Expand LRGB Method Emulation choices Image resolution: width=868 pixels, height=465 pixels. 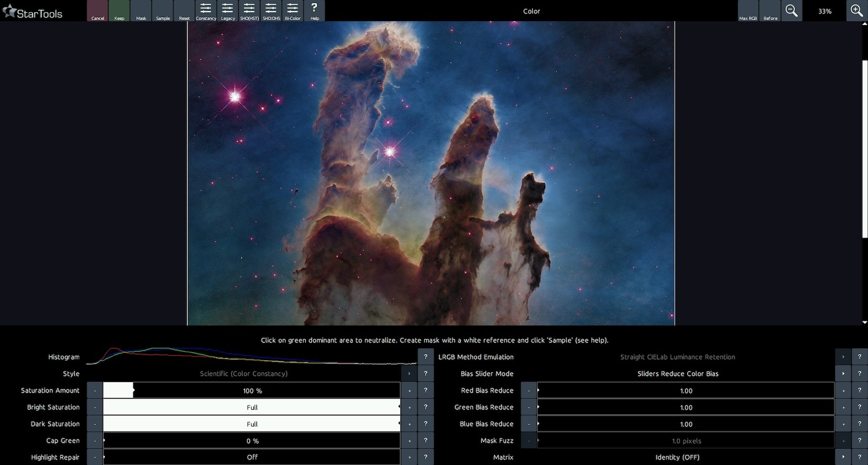tap(843, 357)
